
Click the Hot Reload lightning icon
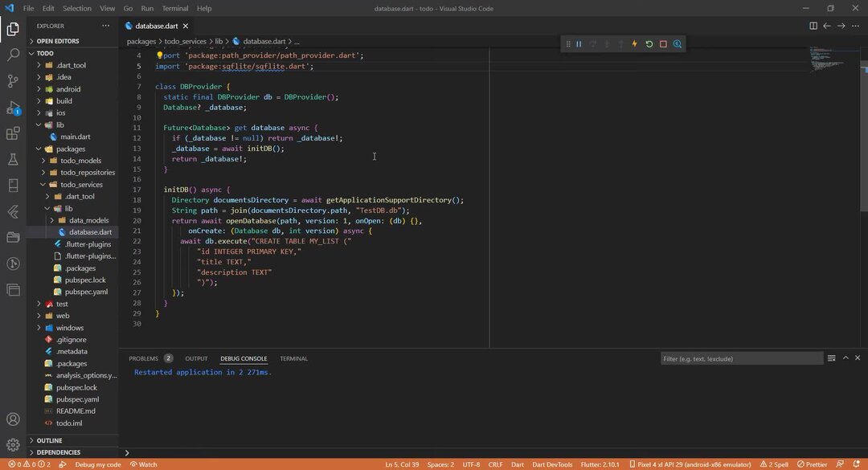[634, 44]
